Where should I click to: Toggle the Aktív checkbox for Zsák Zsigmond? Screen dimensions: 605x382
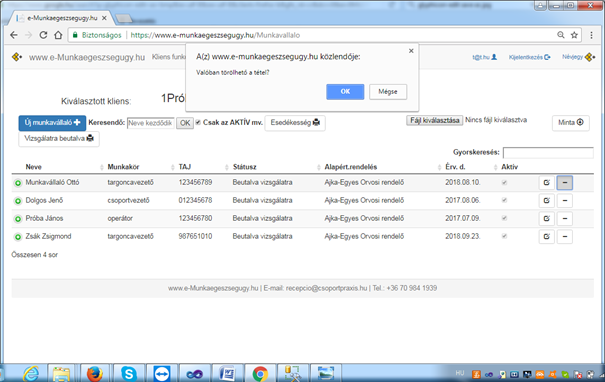[x=504, y=236]
